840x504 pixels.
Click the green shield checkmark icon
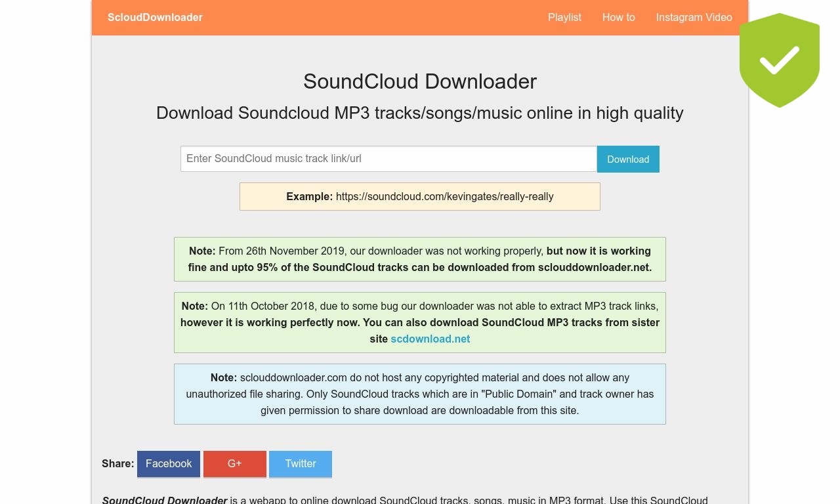pyautogui.click(x=780, y=60)
